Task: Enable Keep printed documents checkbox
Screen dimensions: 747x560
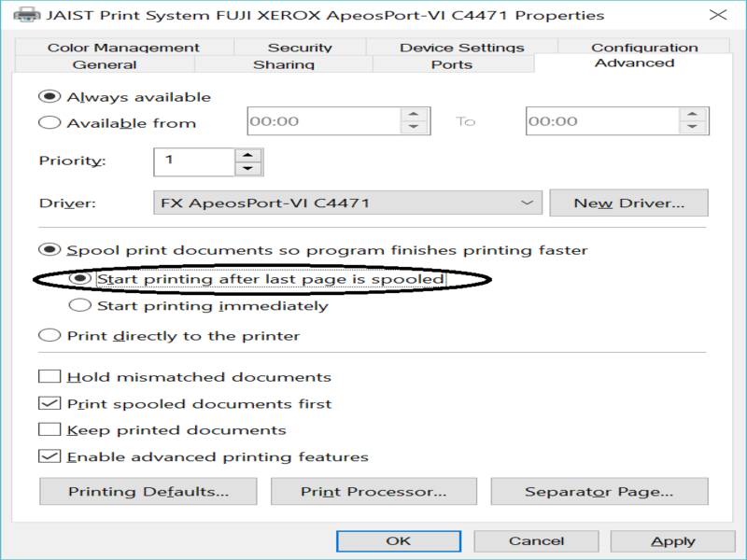Action: 48,430
